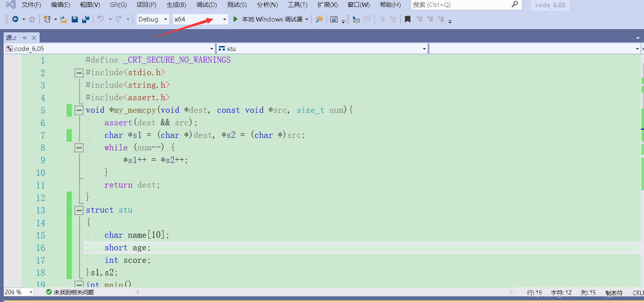The width and height of the screenshot is (644, 302).
Task: Open the 生成(B) menu
Action: click(x=176, y=5)
